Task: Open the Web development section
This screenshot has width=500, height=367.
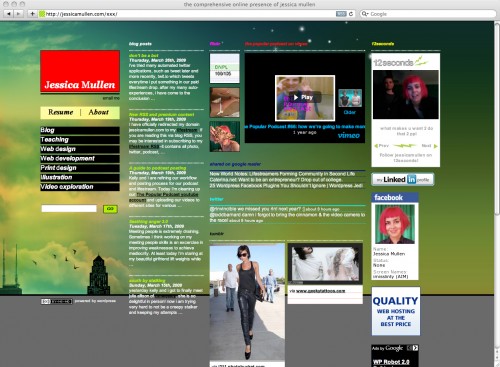Action: point(80,158)
